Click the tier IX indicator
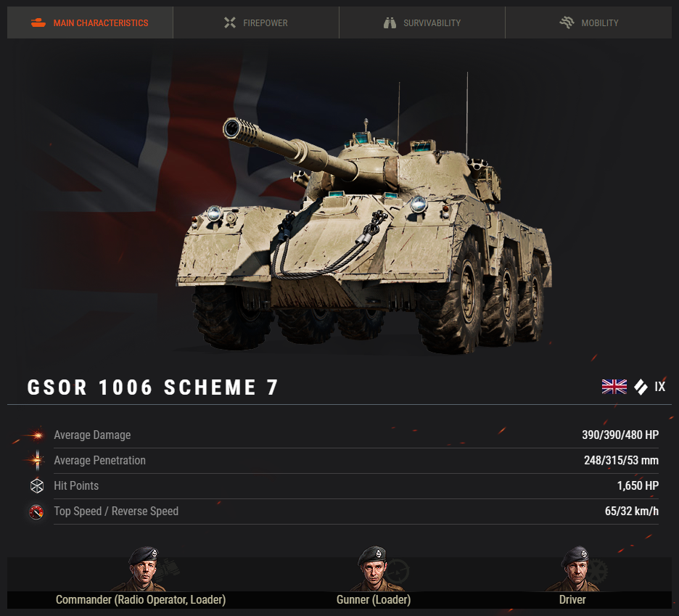The image size is (679, 616). [659, 387]
